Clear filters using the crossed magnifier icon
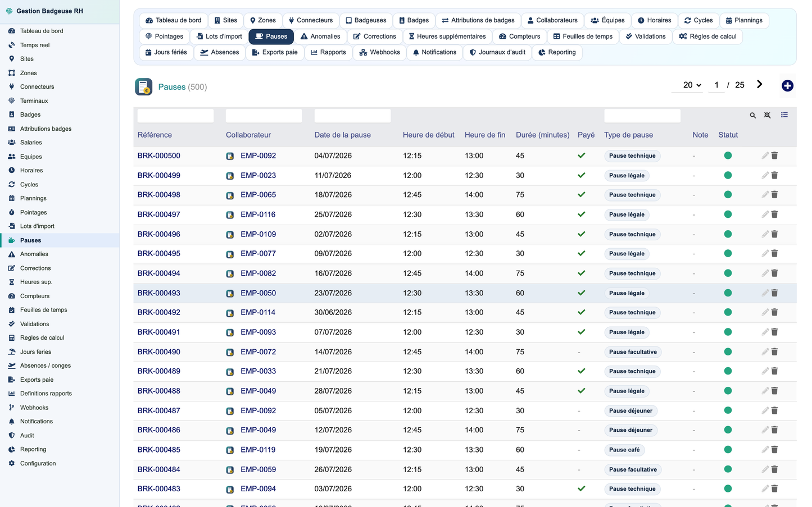This screenshot has width=812, height=507. (x=767, y=116)
